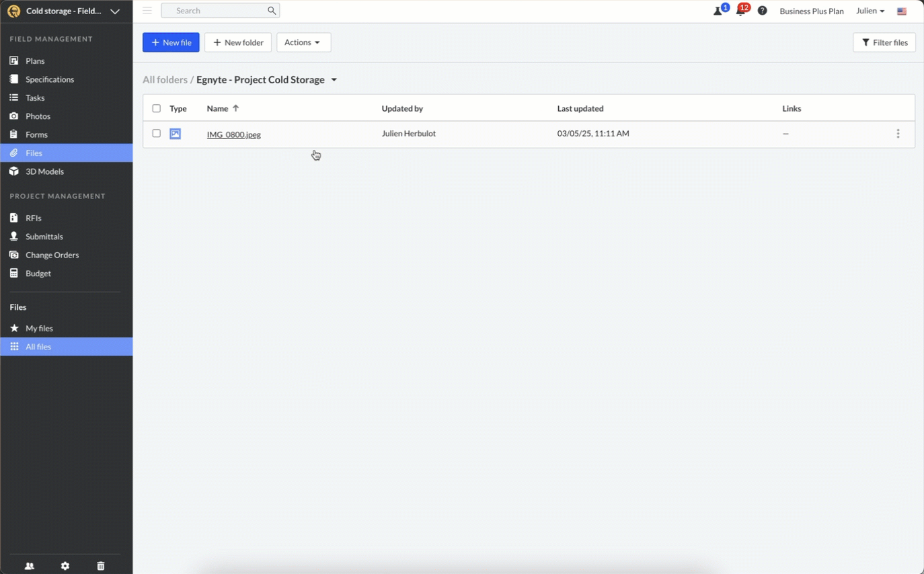
Task: Expand the Egnyte - Project Cold Storage folder menu
Action: [x=334, y=80]
